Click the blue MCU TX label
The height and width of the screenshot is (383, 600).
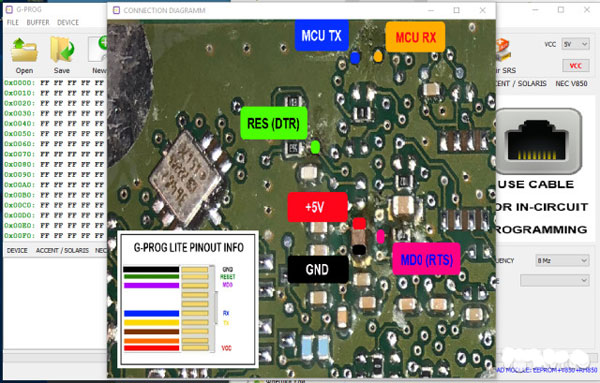click(x=321, y=36)
